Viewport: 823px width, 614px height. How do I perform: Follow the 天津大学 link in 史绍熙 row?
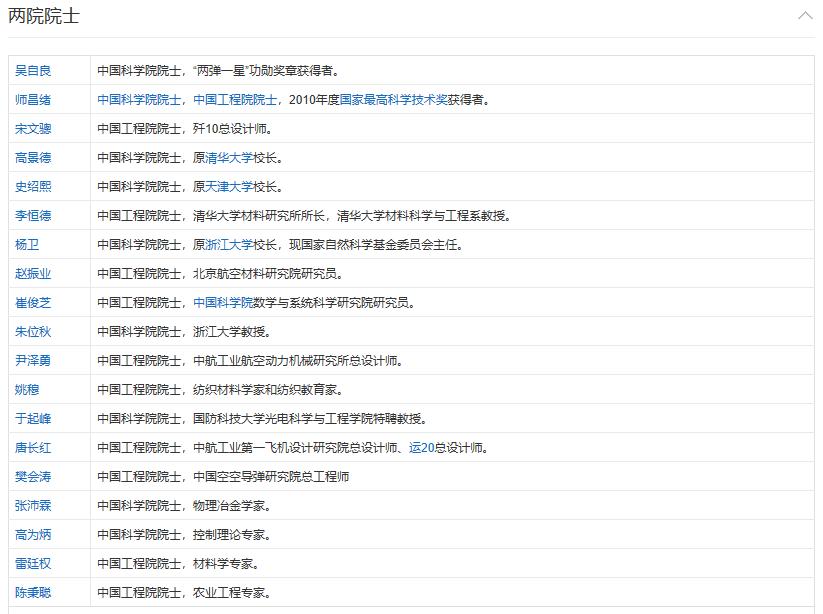pyautogui.click(x=229, y=187)
